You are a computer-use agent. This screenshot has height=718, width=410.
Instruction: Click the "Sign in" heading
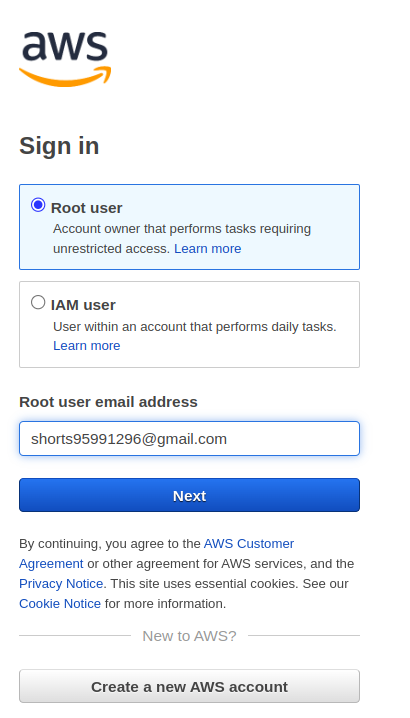(59, 146)
